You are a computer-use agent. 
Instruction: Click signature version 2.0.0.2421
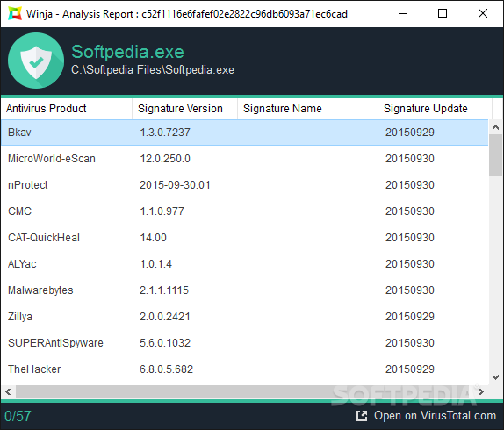[165, 317]
